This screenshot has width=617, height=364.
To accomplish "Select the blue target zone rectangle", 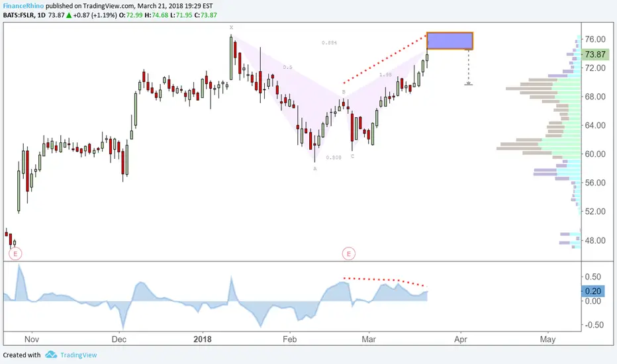I will [450, 41].
